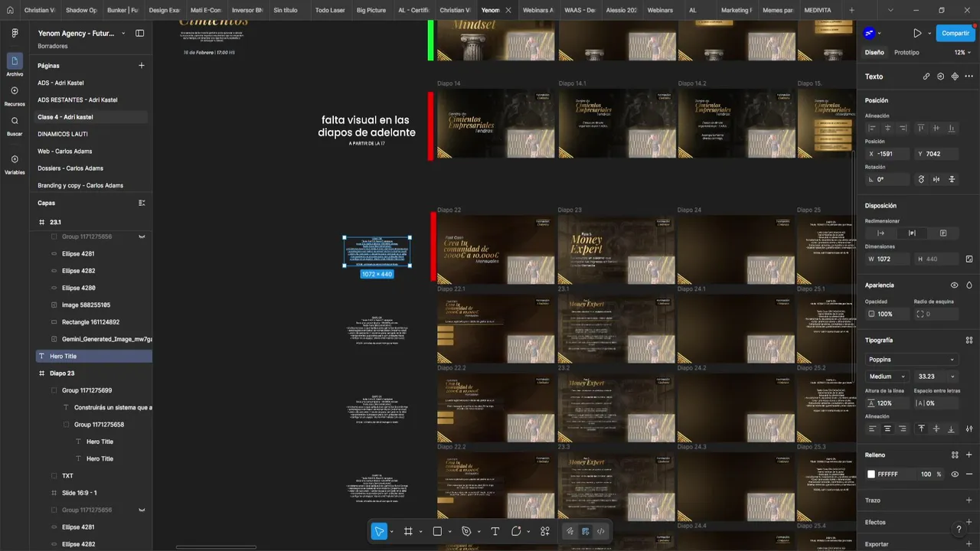Open 12% zoom level dropdown

(964, 53)
